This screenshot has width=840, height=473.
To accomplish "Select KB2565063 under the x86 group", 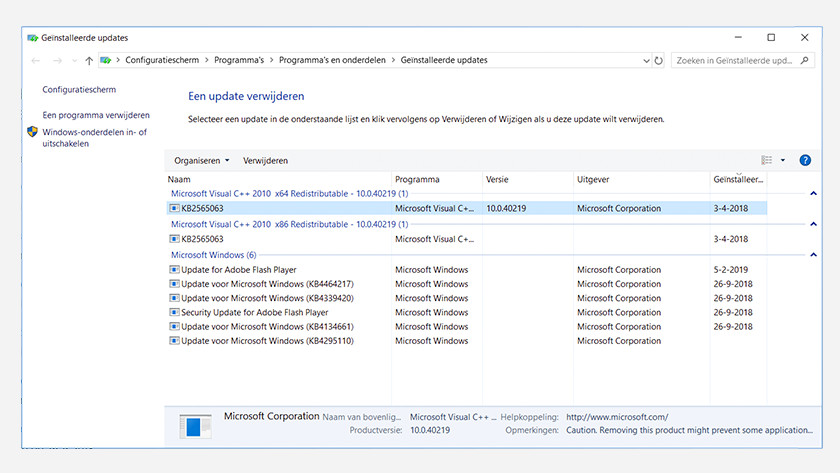I will (467, 239).
